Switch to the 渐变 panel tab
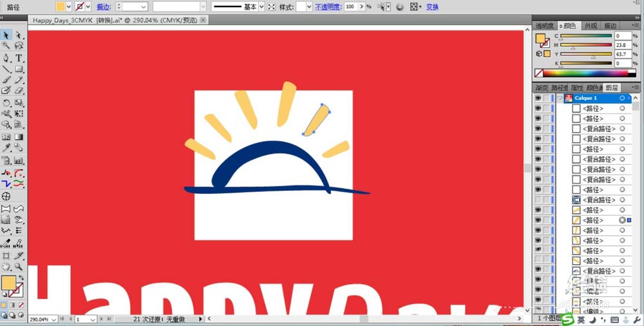 542,88
